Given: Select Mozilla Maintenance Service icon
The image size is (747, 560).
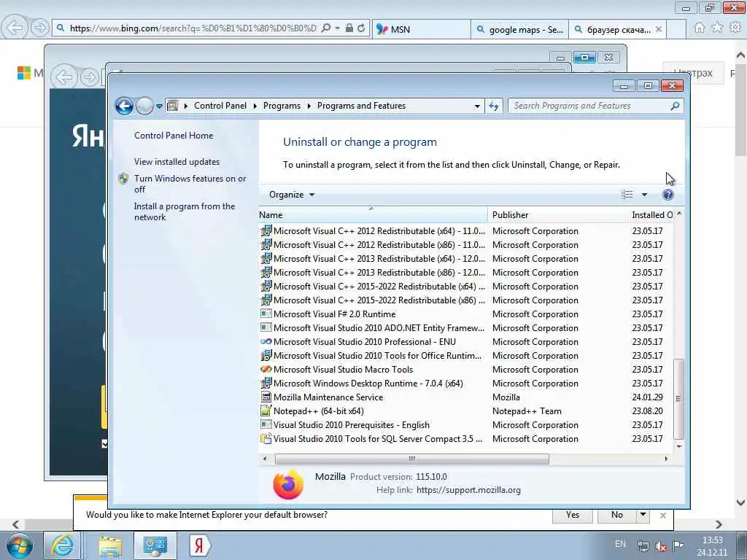Looking at the screenshot, I should 266,397.
